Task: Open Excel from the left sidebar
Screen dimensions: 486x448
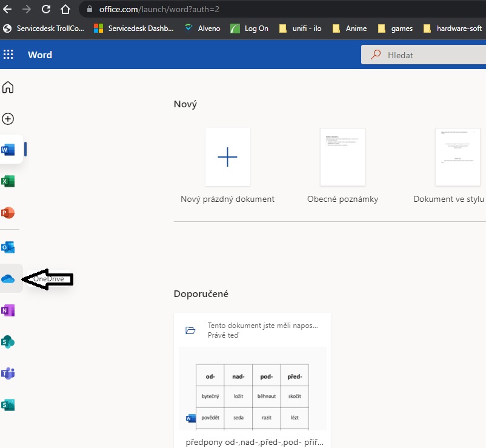Action: click(8, 181)
